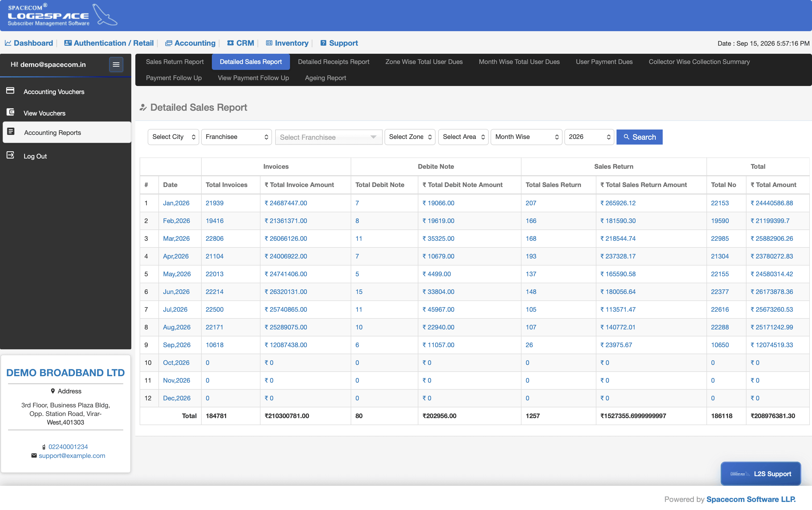Click the Inventory icon in top navigation
The height and width of the screenshot is (510, 812).
[269, 43]
